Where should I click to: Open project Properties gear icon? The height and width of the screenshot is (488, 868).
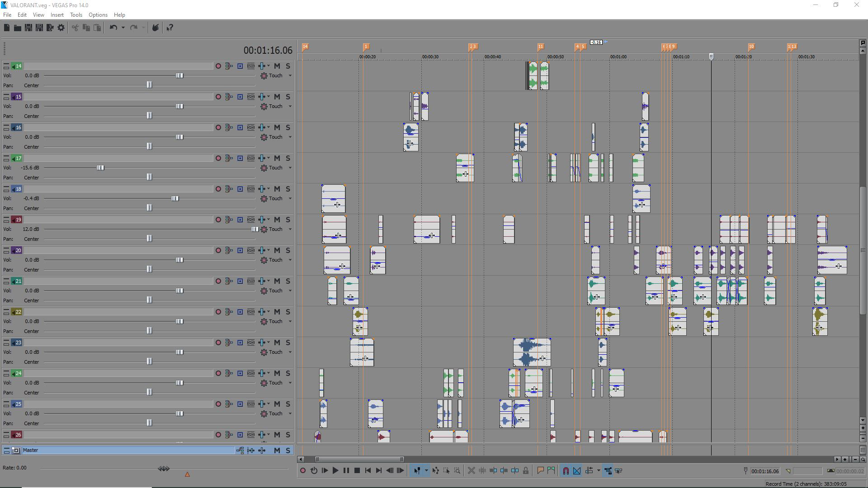[x=61, y=28]
